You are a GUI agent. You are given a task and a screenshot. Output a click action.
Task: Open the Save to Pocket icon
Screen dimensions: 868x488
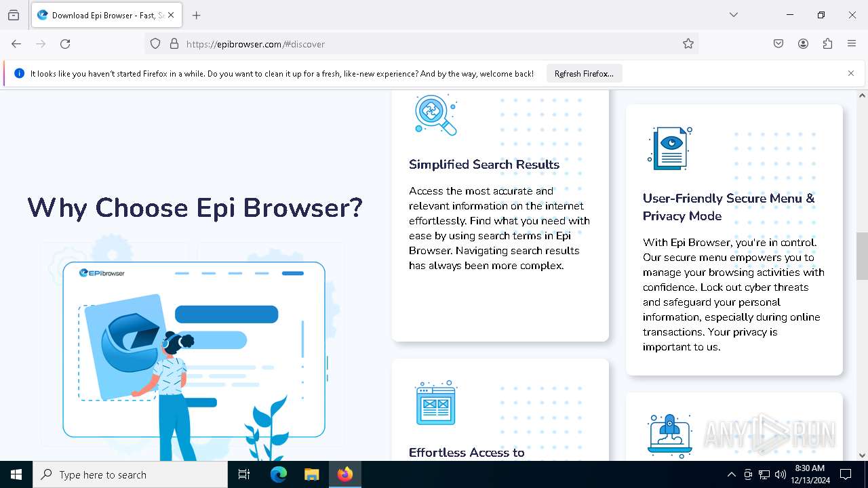(x=778, y=44)
